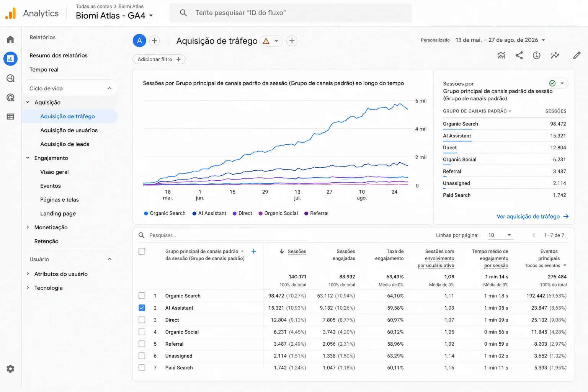Customize report with the pencil icon
Image resolution: width=588 pixels, height=392 pixels.
point(577,56)
